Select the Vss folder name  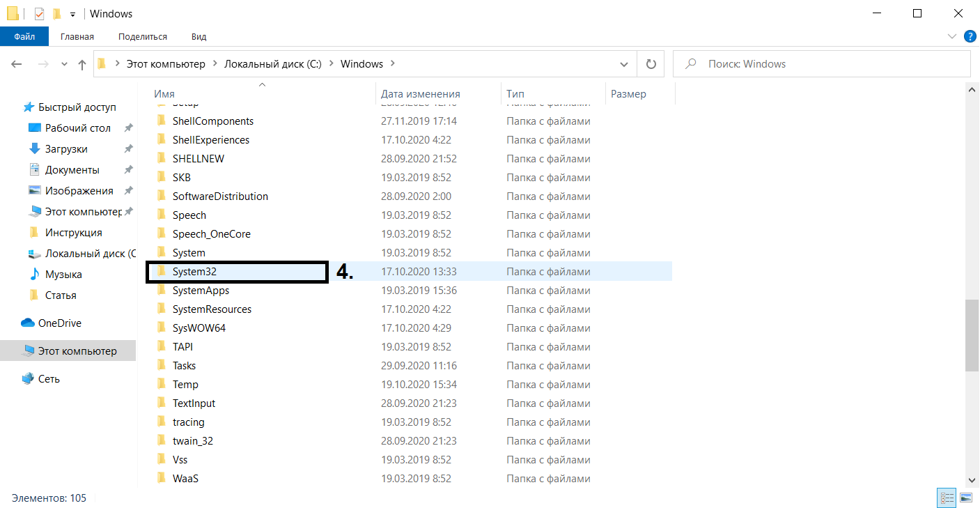[180, 460]
